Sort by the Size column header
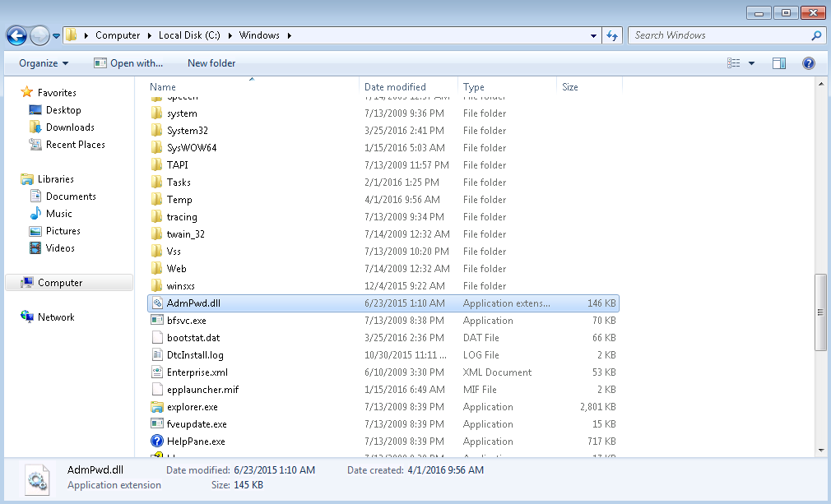Screen dimensions: 831x504 (588, 87)
